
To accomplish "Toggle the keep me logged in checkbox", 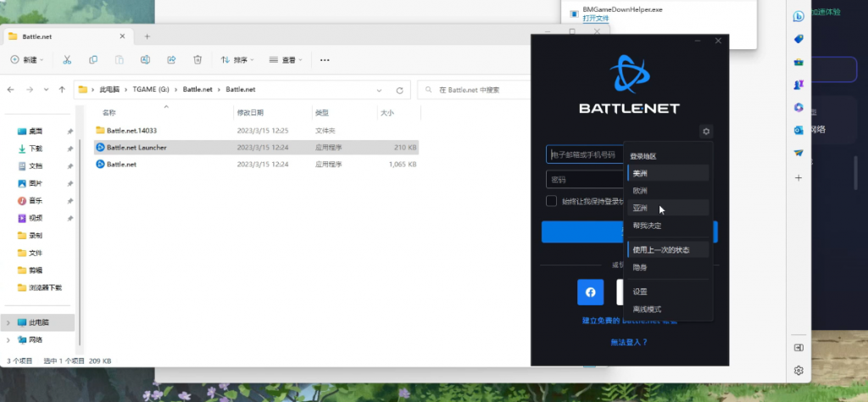I will click(551, 201).
